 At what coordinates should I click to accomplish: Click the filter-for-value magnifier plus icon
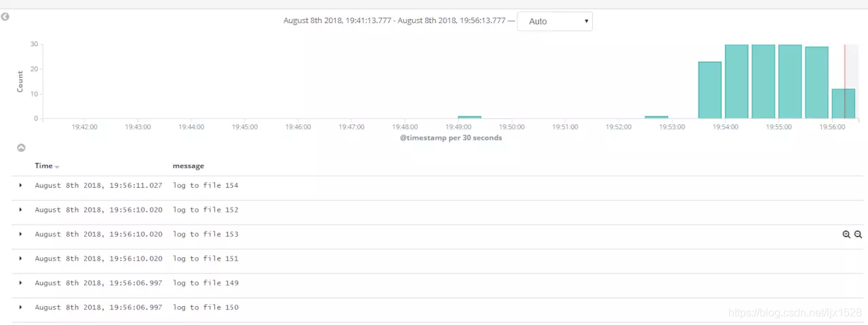(846, 234)
